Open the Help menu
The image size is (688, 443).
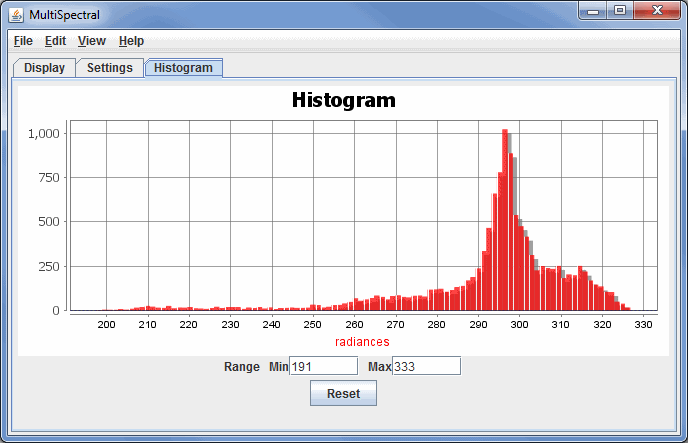131,41
